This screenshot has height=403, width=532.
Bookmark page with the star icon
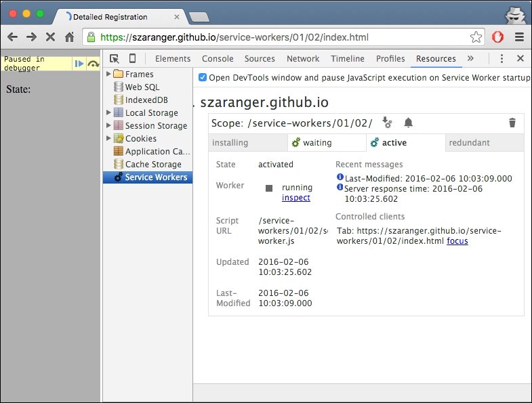[x=476, y=37]
